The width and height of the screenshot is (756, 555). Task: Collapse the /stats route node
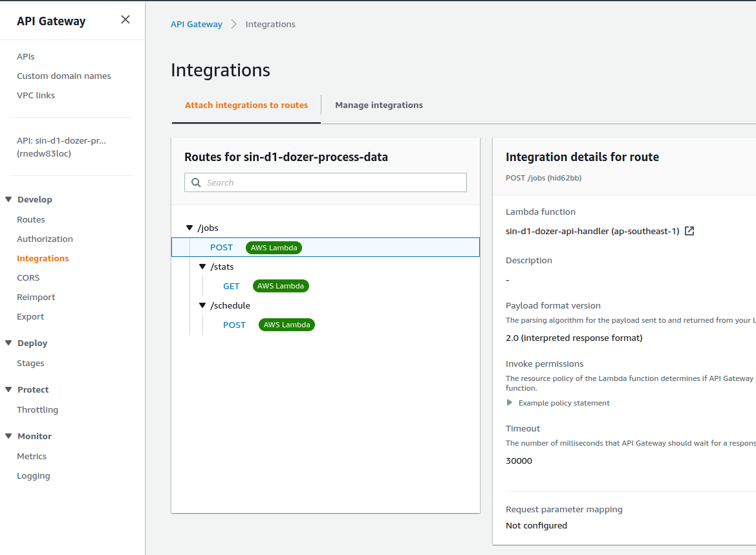click(x=202, y=267)
